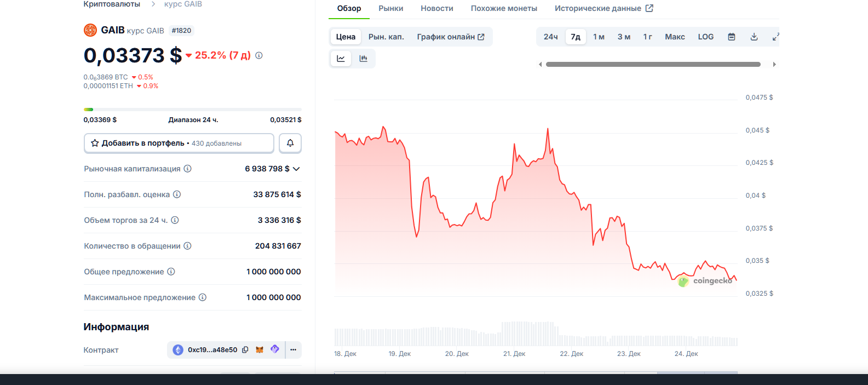Switch chart to candlestick view
This screenshot has height=385, width=868.
coord(363,59)
